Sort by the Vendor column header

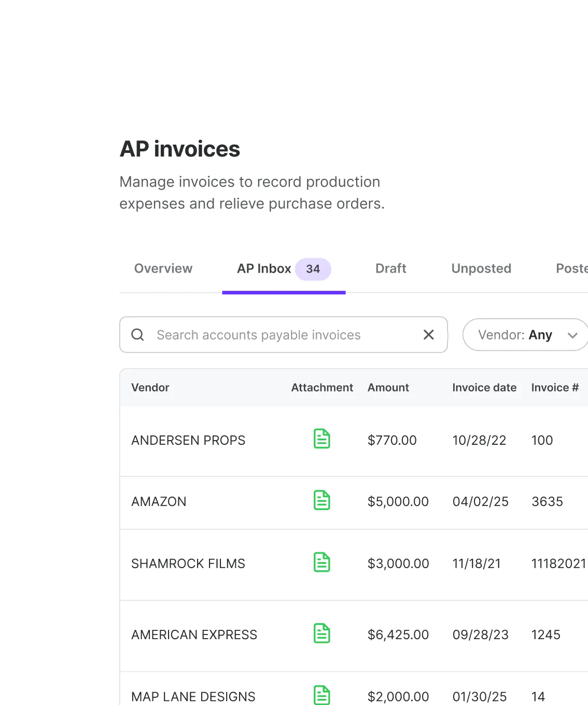point(150,388)
